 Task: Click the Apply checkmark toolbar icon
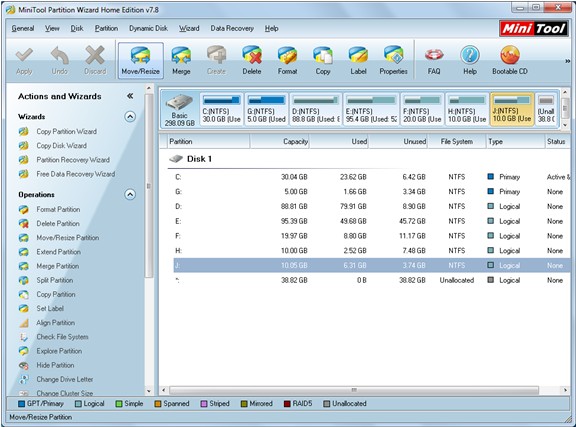click(x=24, y=61)
